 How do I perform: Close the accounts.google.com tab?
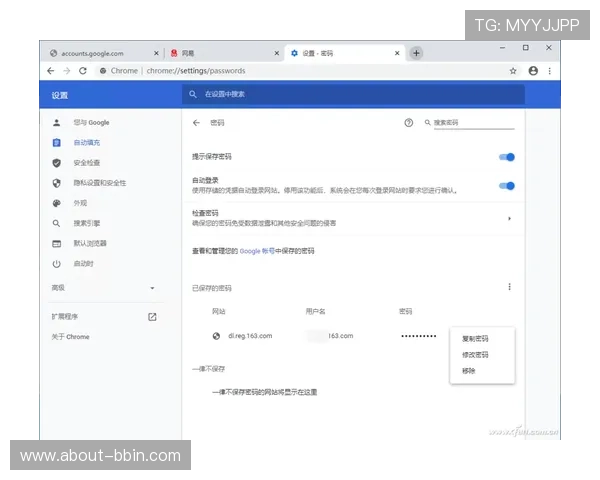click(x=156, y=53)
